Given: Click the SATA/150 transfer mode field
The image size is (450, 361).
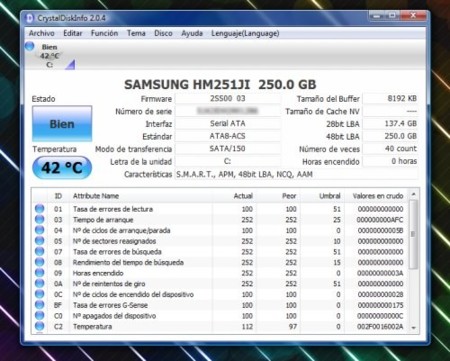Looking at the screenshot, I should [228, 149].
